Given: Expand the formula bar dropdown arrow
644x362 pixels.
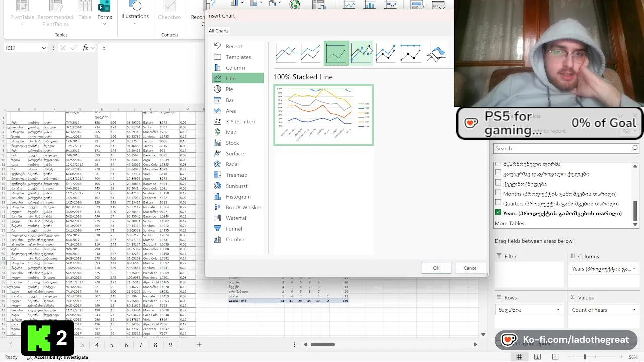Looking at the screenshot, I should click(x=93, y=48).
